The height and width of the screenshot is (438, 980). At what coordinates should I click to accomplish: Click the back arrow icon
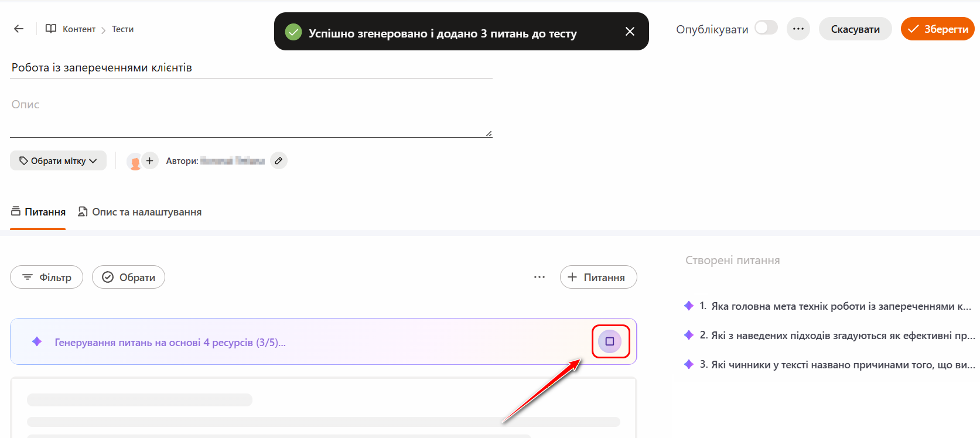point(19,29)
